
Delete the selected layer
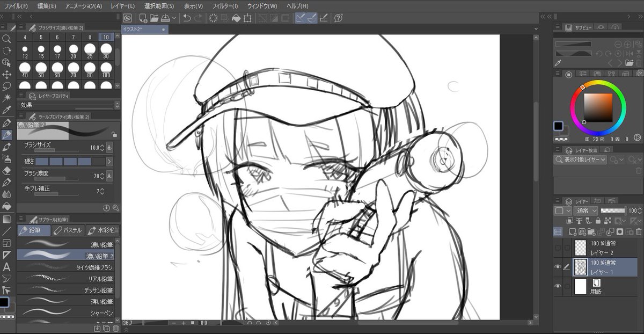point(639,232)
